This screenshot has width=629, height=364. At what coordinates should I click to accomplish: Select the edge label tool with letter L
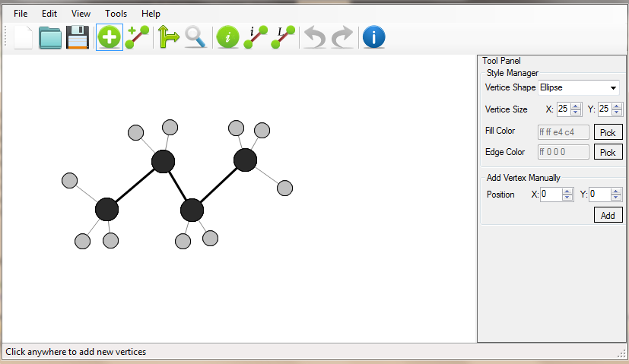pos(283,37)
